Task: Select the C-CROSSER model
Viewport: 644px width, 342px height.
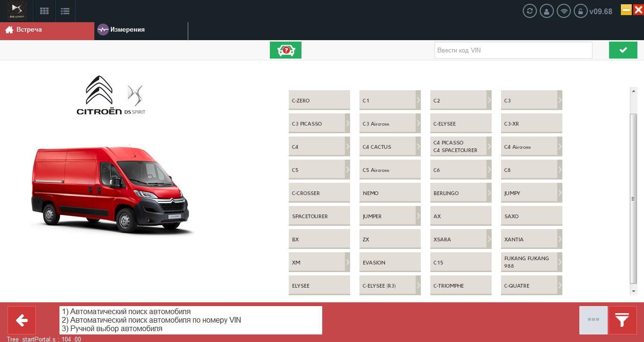Action: [x=319, y=193]
